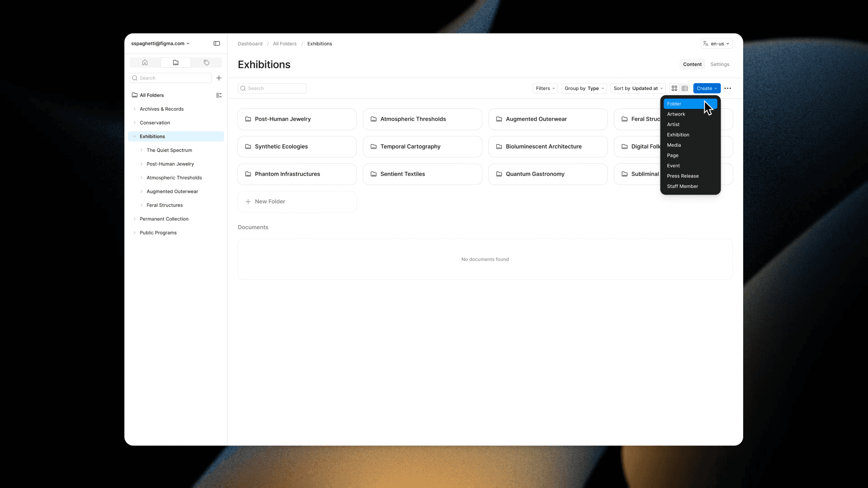Open the Filters dropdown

click(x=545, y=89)
